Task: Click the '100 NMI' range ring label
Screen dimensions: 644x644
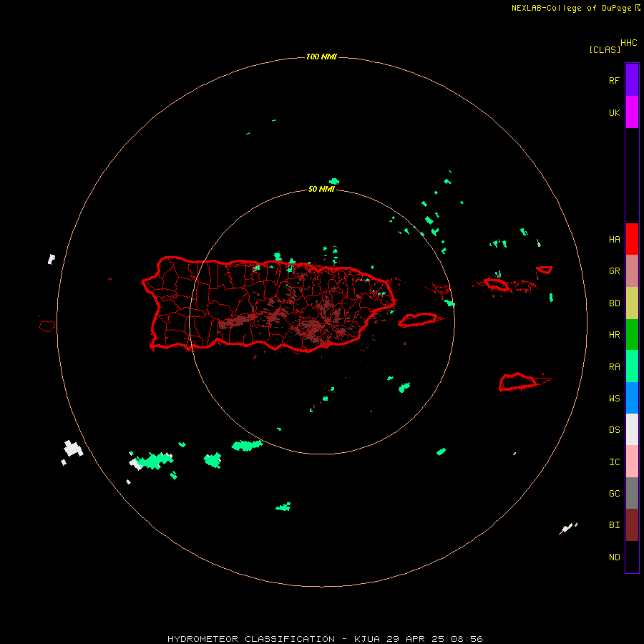Action: coord(321,57)
